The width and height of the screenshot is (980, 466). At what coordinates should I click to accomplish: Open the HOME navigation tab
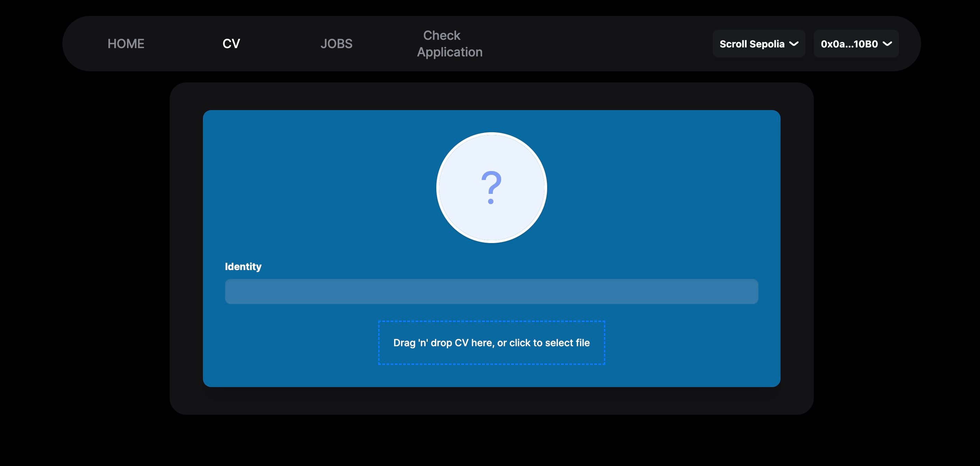[126, 44]
